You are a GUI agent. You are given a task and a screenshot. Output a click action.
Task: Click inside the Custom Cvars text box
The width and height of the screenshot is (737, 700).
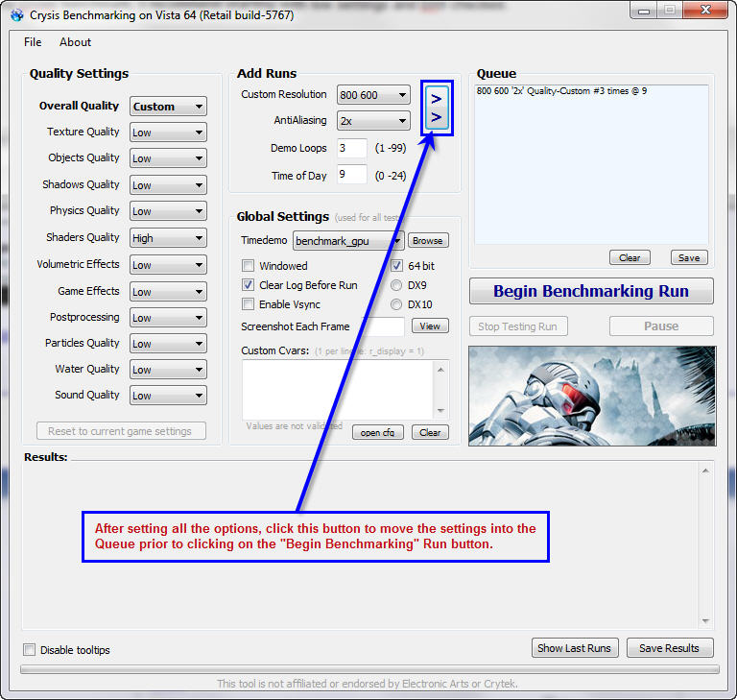(x=339, y=390)
